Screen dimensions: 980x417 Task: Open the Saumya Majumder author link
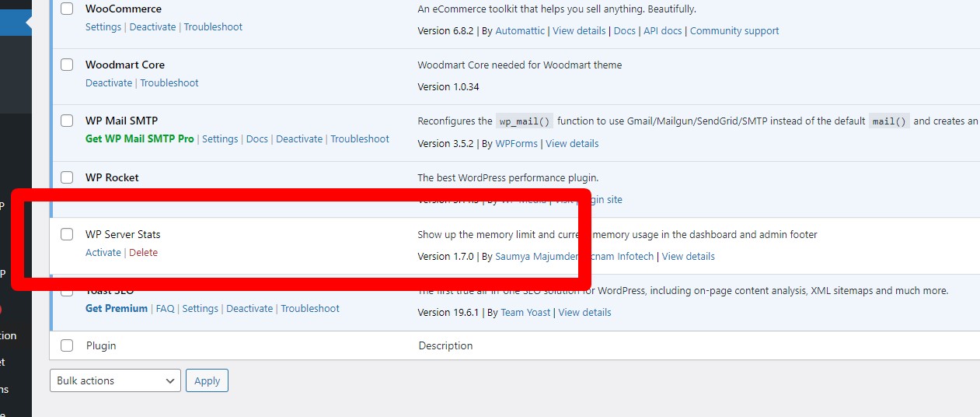(536, 256)
